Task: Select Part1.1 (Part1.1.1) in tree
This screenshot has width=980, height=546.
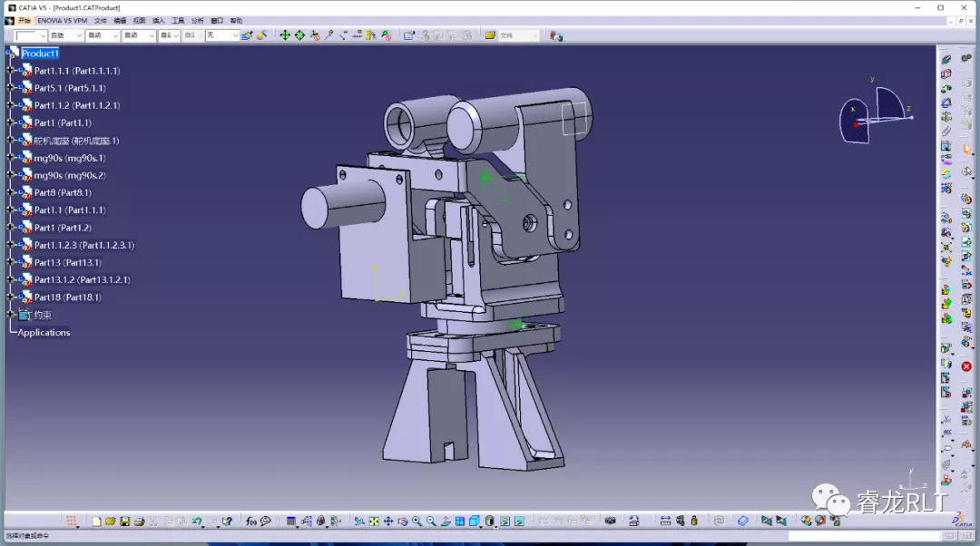Action: pyautogui.click(x=69, y=210)
